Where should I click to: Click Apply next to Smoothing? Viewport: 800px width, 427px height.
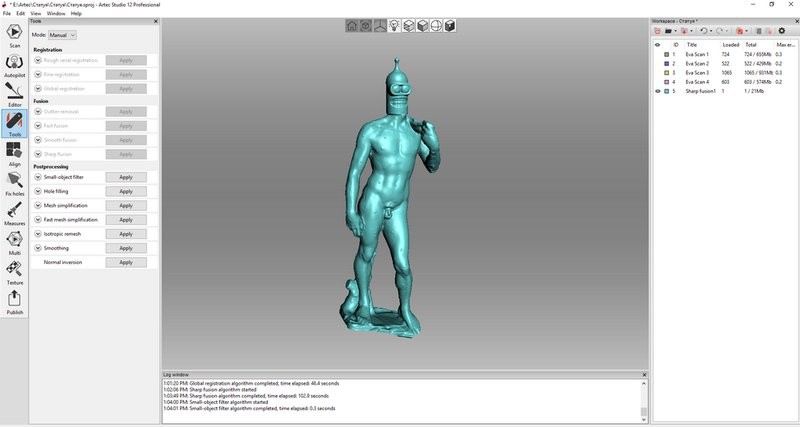click(x=125, y=248)
